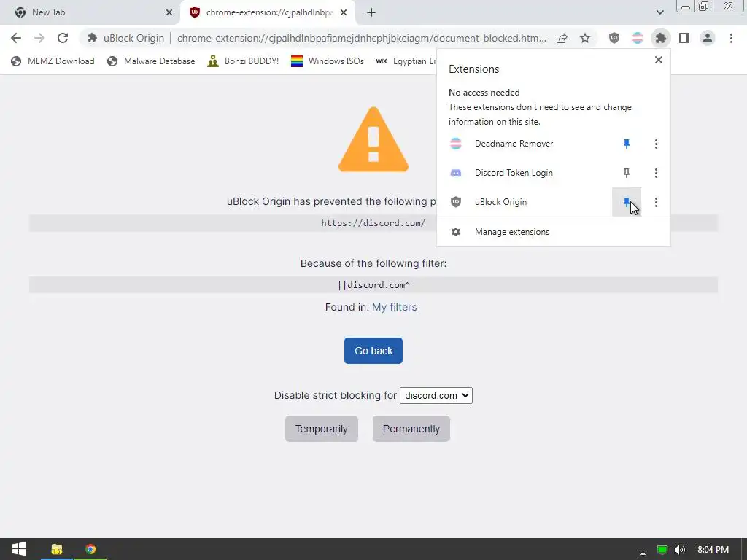Image resolution: width=747 pixels, height=560 pixels.
Task: Open more actions for Deadname Remover
Action: pyautogui.click(x=656, y=144)
